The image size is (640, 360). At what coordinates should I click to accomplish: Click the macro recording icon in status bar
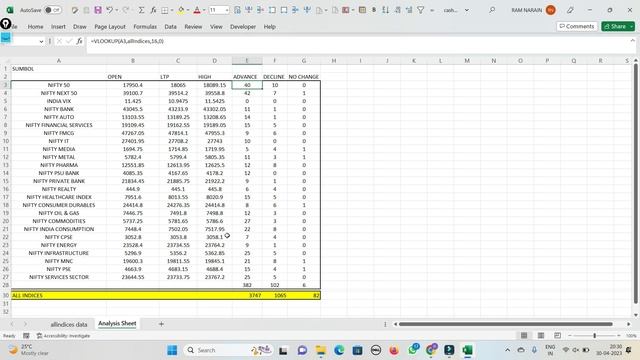26,336
